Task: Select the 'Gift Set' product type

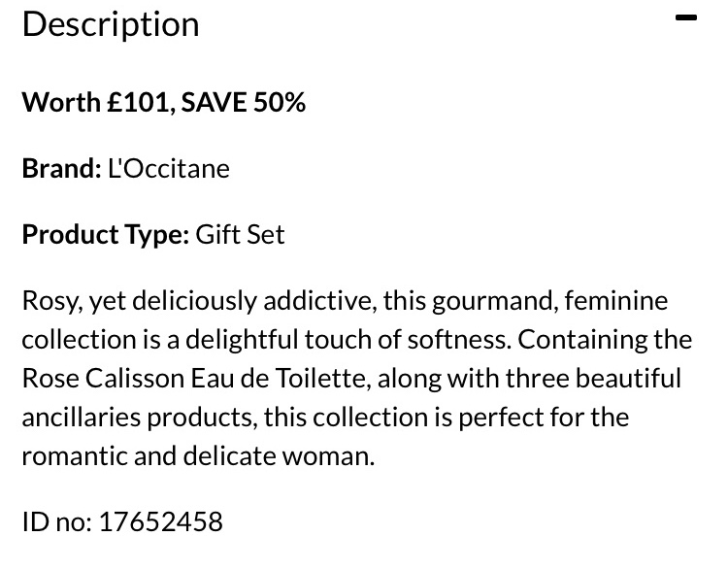Action: coord(240,234)
